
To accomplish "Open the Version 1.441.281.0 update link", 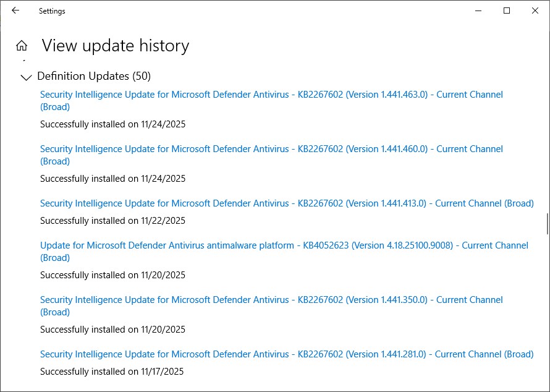I will [x=287, y=354].
